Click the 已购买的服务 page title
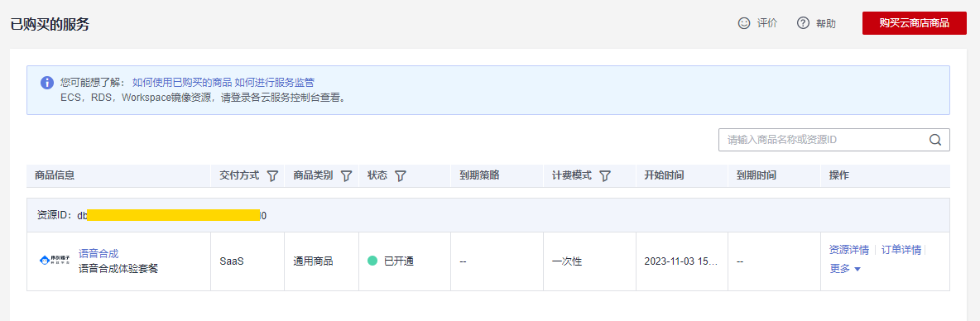980x321 pixels. (x=50, y=24)
